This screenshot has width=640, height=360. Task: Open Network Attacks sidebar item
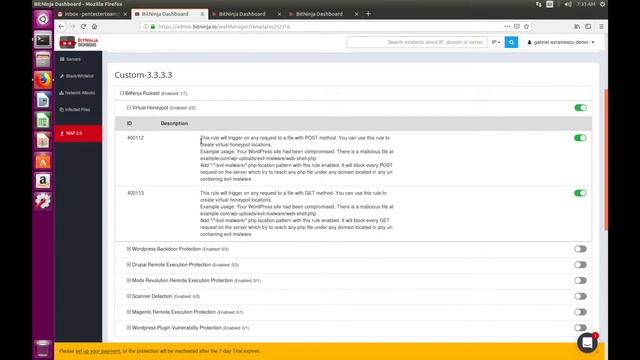(78, 93)
